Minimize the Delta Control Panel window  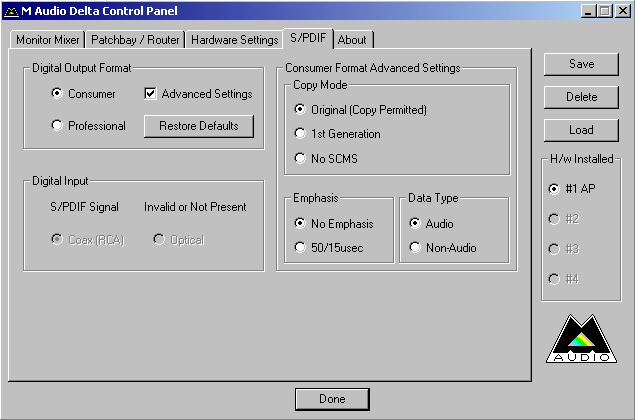588,11
